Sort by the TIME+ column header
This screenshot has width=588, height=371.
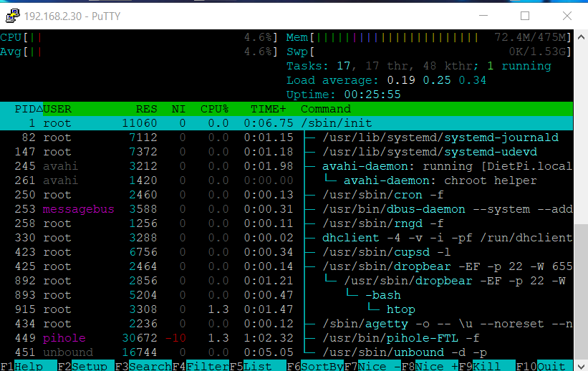point(268,109)
